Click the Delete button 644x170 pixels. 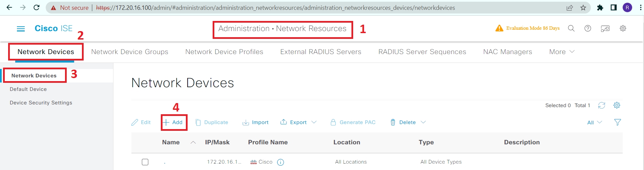(403, 122)
